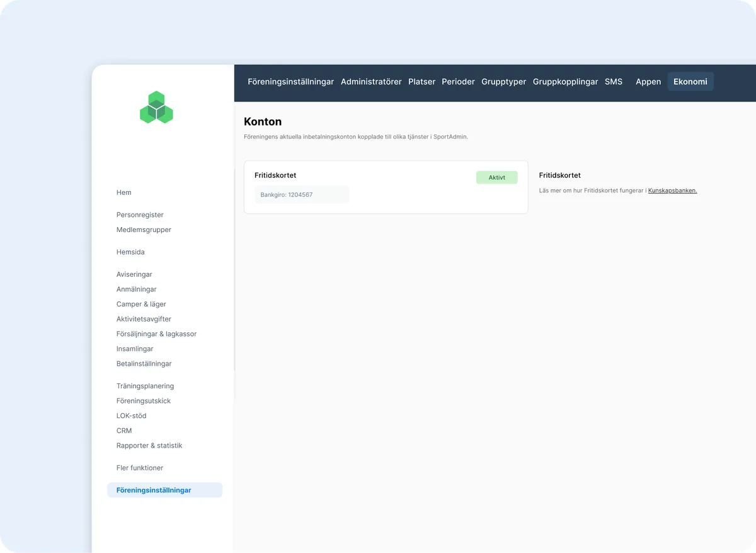The height and width of the screenshot is (553, 756).
Task: Open Föreningsutskick in the sidebar
Action: (x=144, y=401)
